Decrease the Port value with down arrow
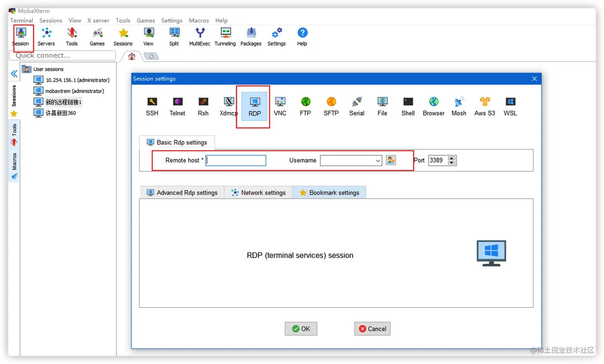The width and height of the screenshot is (604, 364). click(x=452, y=163)
